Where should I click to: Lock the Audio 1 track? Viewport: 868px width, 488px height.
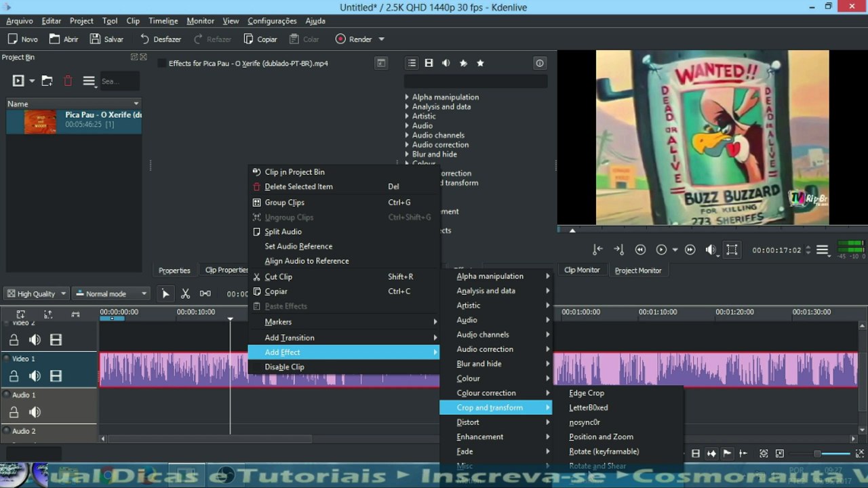pos(14,412)
